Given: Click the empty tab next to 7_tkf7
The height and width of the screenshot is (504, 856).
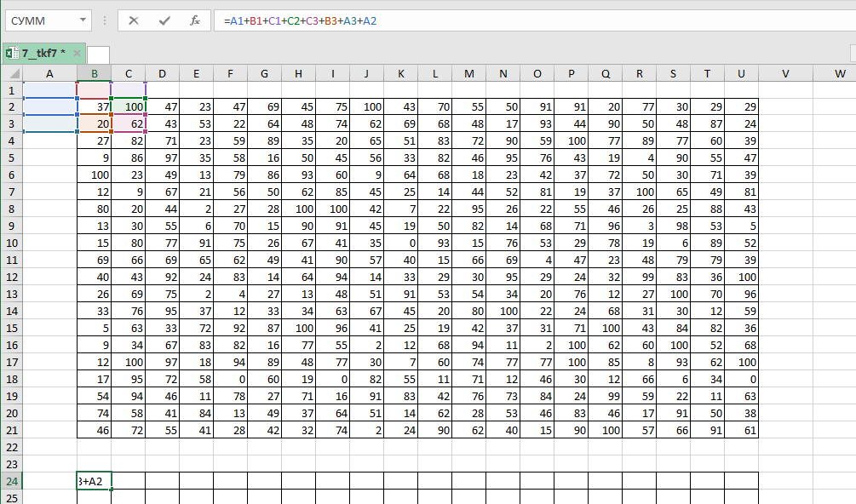Looking at the screenshot, I should pyautogui.click(x=98, y=54).
